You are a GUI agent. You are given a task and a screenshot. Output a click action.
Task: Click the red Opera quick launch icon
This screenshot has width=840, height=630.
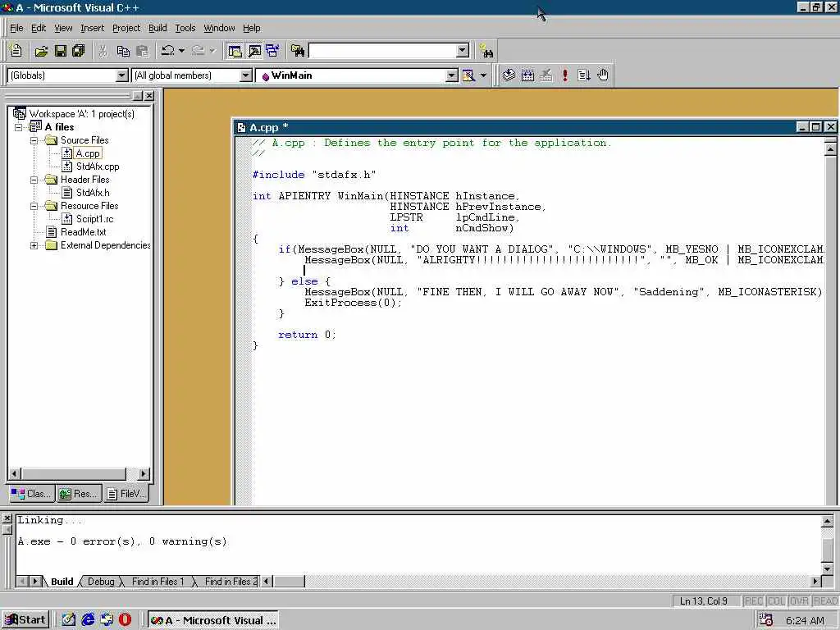pyautogui.click(x=125, y=620)
